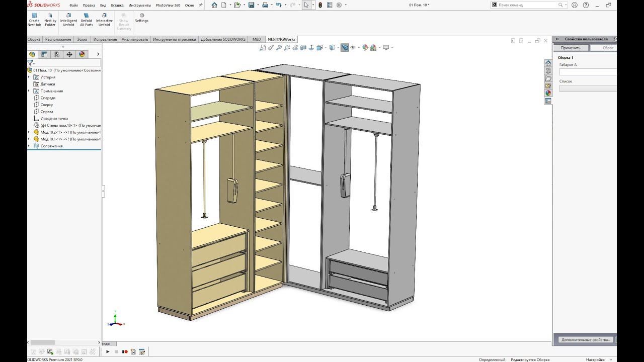
Task: Expand the Сопряжения mates node
Action: 29,146
